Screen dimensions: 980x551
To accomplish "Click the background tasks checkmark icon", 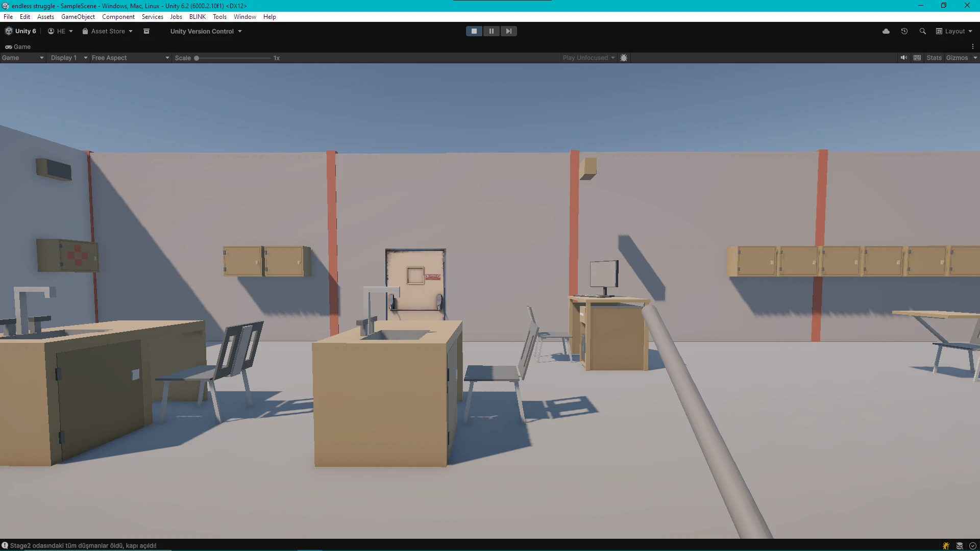I will coord(973,545).
